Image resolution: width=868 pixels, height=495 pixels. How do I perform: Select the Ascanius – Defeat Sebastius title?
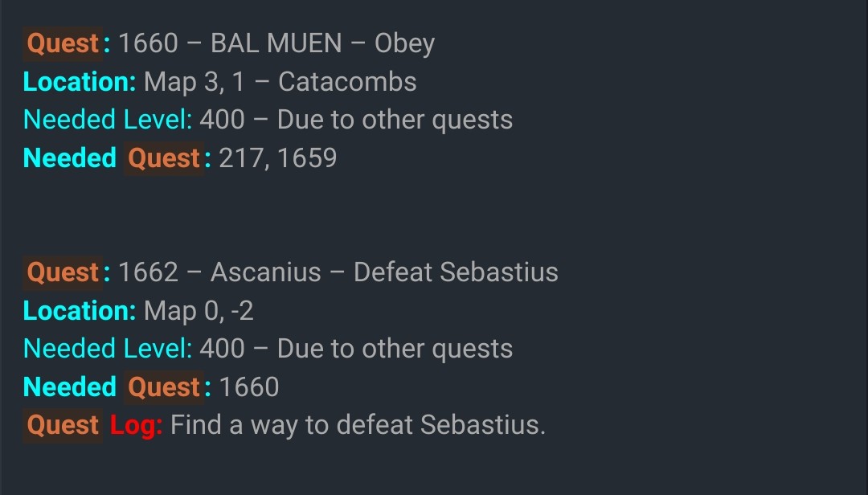pos(384,272)
